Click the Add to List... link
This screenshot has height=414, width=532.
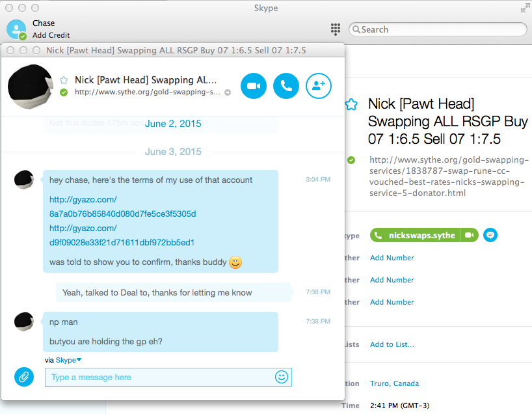pyautogui.click(x=392, y=344)
